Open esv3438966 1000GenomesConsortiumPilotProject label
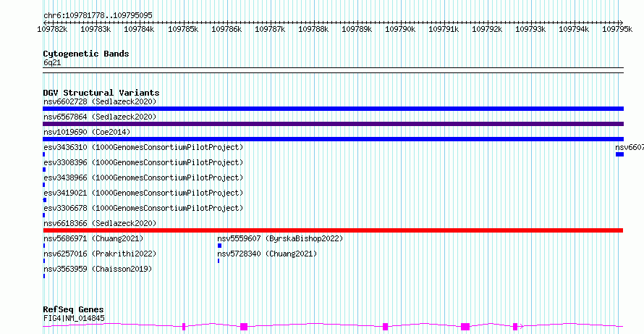This screenshot has width=644, height=334. [x=143, y=178]
